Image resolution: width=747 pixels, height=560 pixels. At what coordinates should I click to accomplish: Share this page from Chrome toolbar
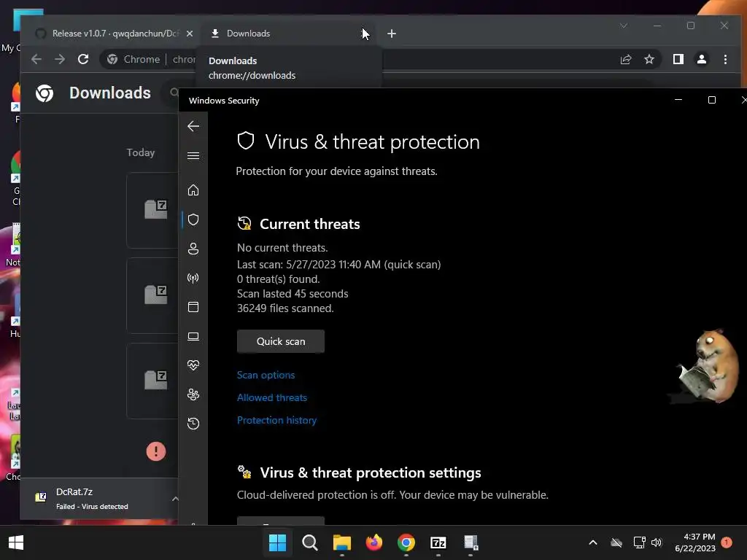point(626,59)
